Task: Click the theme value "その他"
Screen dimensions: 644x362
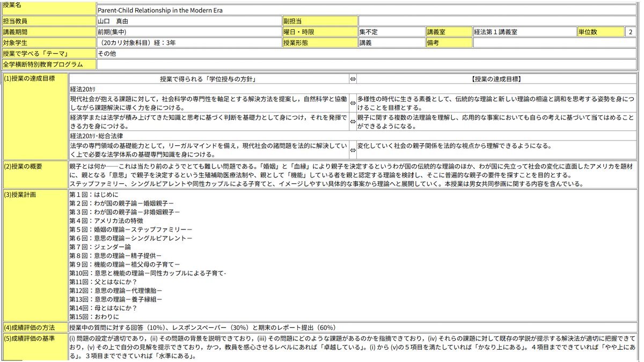Action: pos(107,53)
